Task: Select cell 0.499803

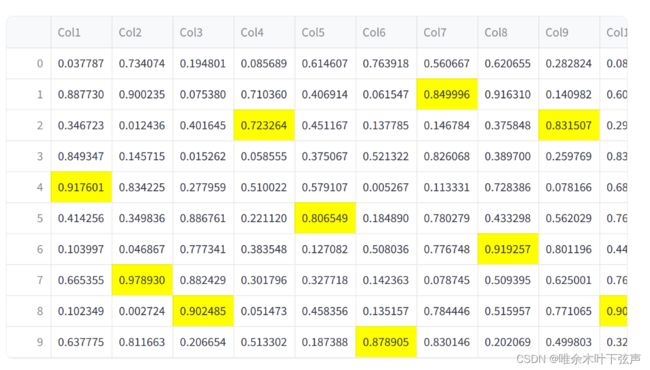Action: [569, 342]
